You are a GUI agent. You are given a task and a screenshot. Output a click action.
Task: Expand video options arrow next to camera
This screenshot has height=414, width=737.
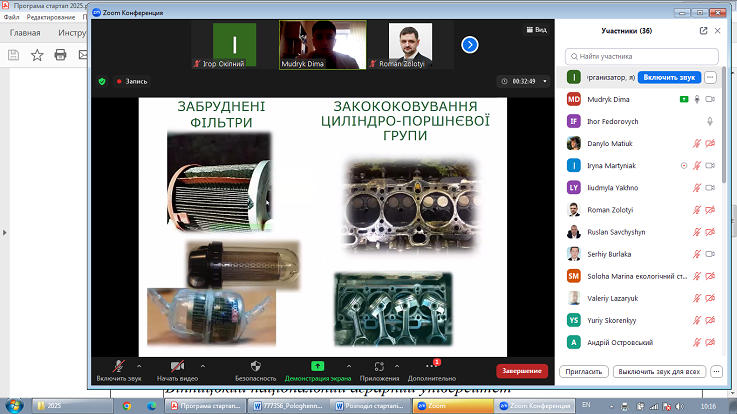(x=202, y=366)
